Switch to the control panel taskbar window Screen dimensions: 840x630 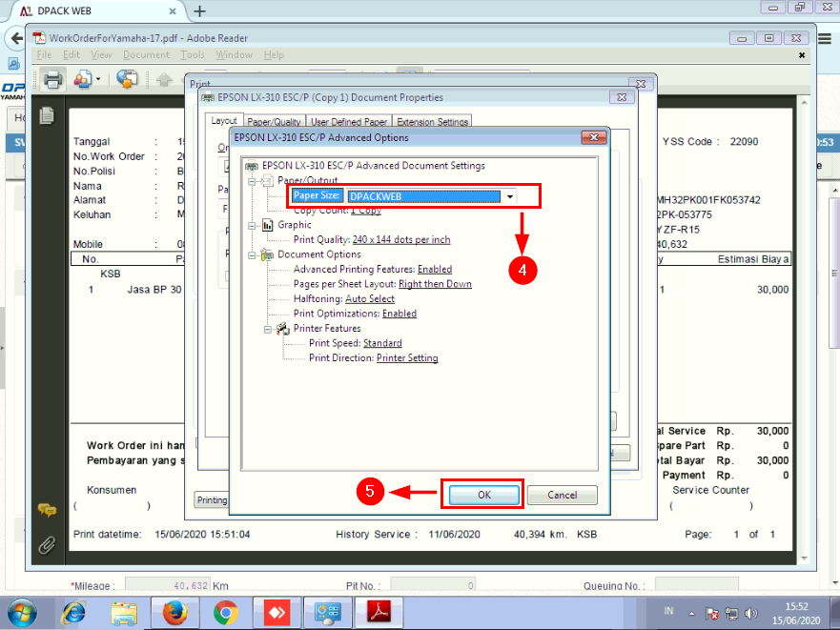(x=327, y=612)
